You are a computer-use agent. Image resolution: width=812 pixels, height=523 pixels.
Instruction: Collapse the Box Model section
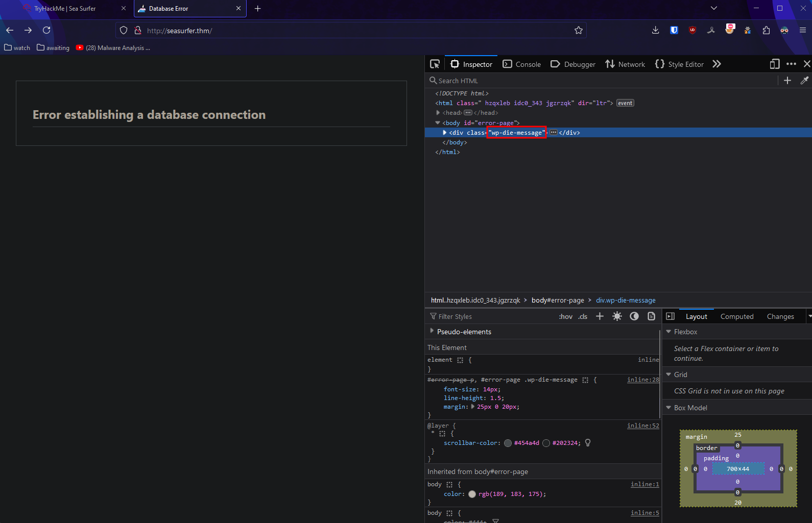[x=668, y=407]
